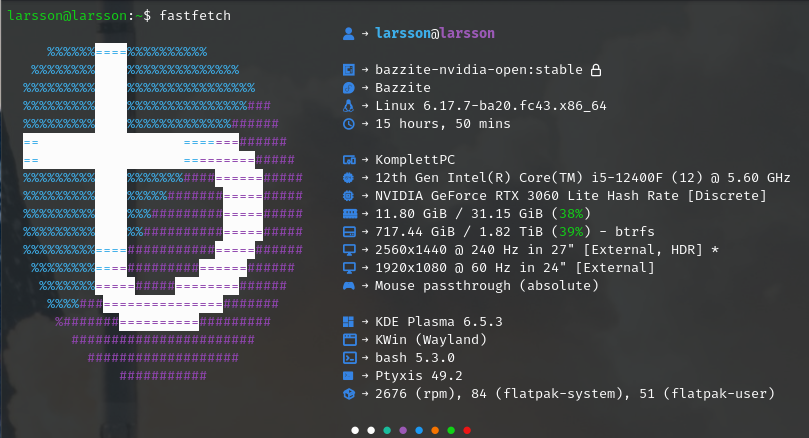Click the monitor icon beside 2560x1440 display
The height and width of the screenshot is (438, 809).
349,250
